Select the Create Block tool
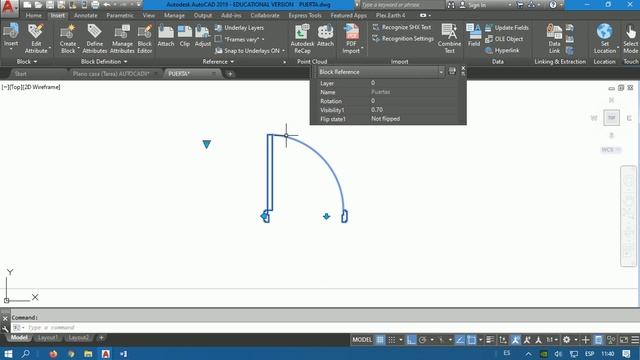Image resolution: width=640 pixels, height=360 pixels. tap(68, 39)
